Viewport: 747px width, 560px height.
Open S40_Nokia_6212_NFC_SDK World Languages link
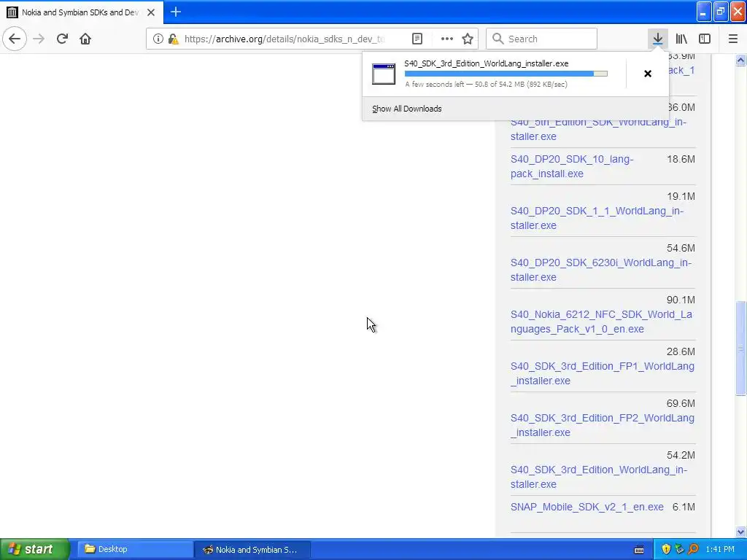click(601, 322)
